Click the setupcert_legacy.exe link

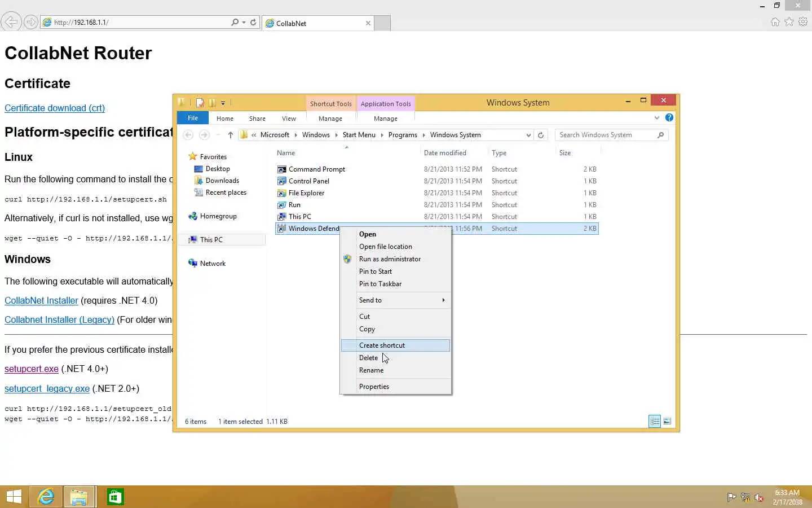pyautogui.click(x=47, y=389)
